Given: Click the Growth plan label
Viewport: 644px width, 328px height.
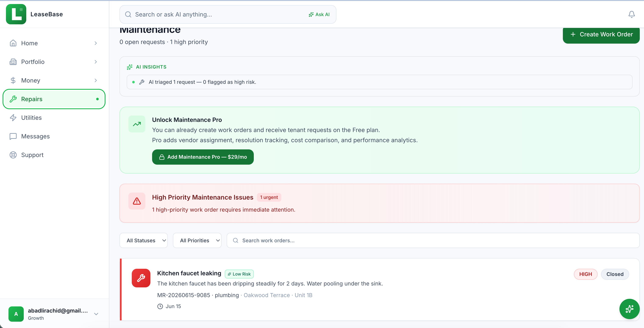Looking at the screenshot, I should 36,318.
